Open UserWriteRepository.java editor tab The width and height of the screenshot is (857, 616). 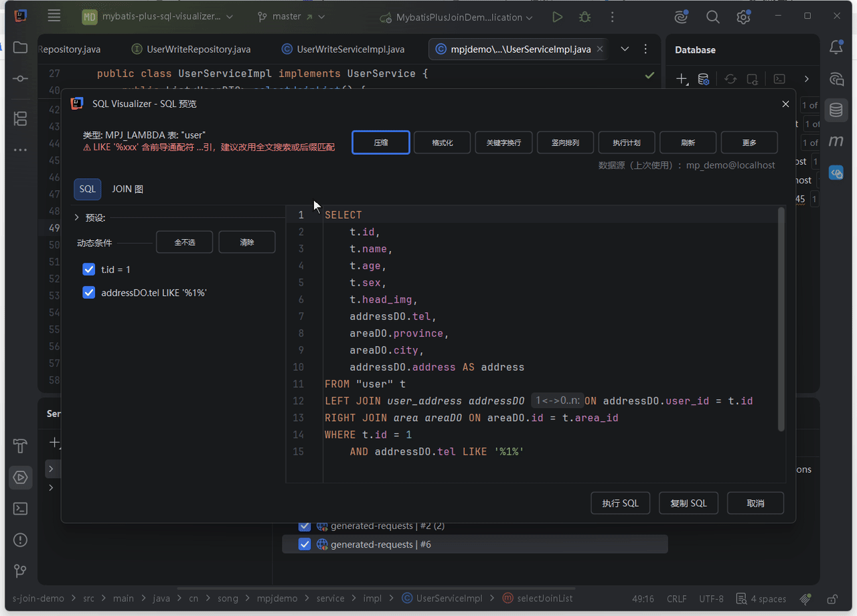(191, 49)
